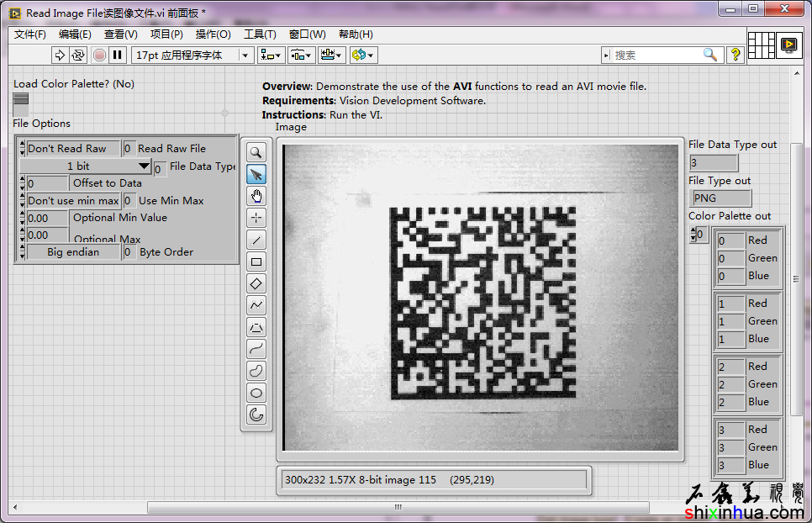
Task: Open the Align Objects dropdown
Action: pos(271,55)
